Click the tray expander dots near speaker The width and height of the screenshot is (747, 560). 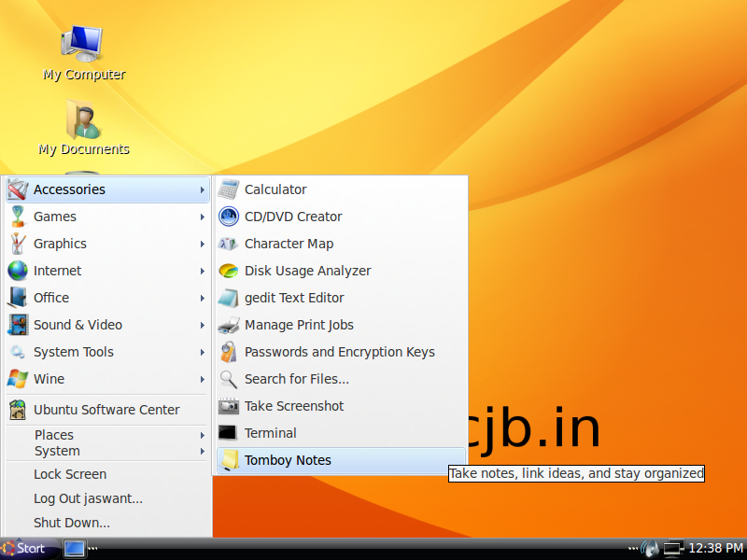coord(633,548)
